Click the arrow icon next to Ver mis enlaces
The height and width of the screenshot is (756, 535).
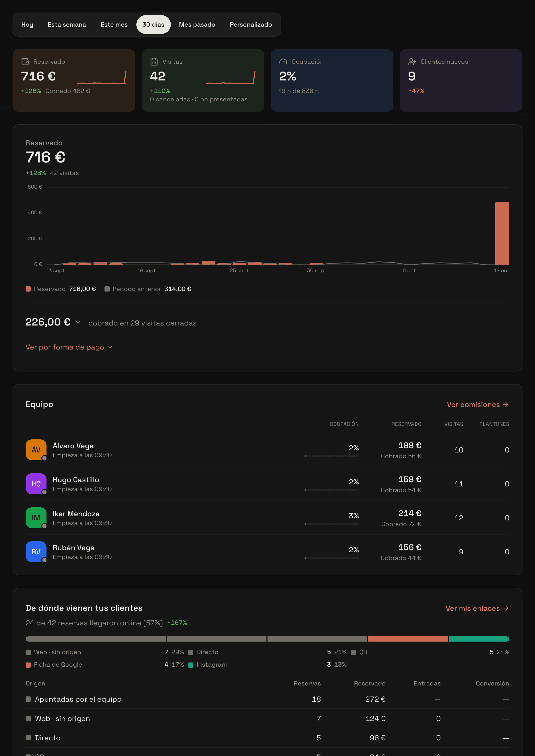[x=506, y=608]
